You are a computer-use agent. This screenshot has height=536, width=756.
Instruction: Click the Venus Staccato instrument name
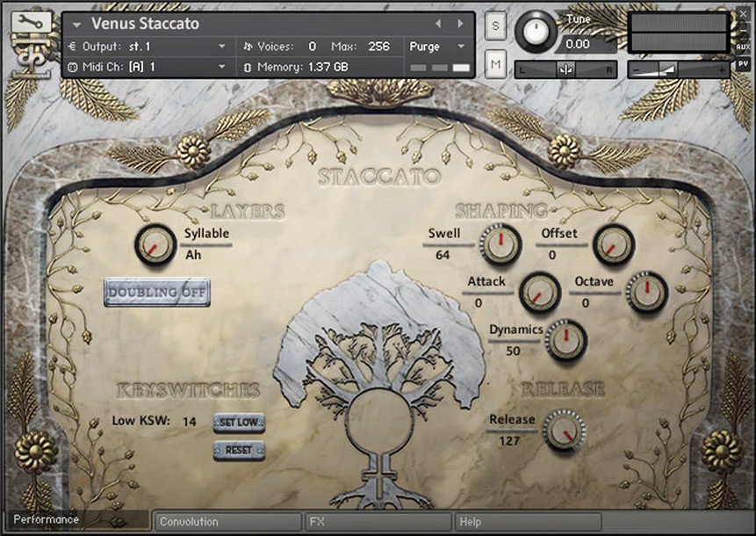[145, 23]
